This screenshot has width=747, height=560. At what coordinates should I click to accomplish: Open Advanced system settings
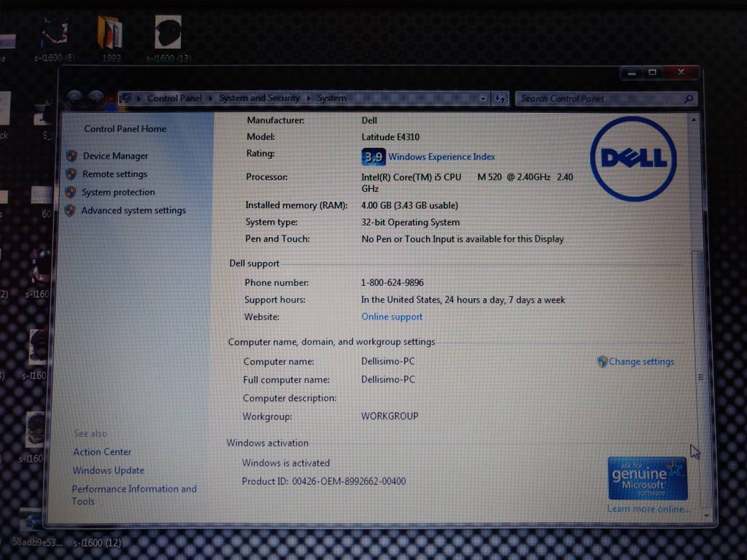point(133,210)
